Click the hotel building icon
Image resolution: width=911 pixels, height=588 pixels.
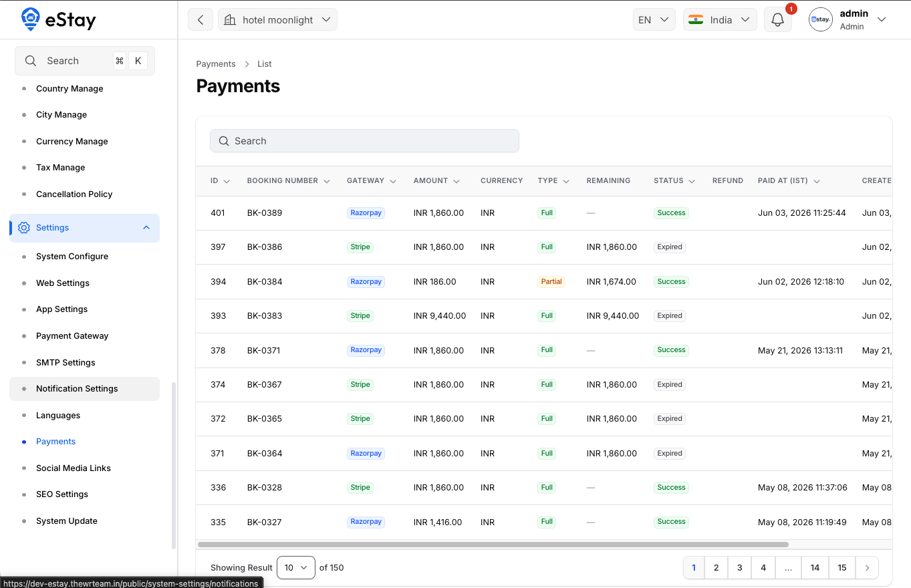coord(230,20)
